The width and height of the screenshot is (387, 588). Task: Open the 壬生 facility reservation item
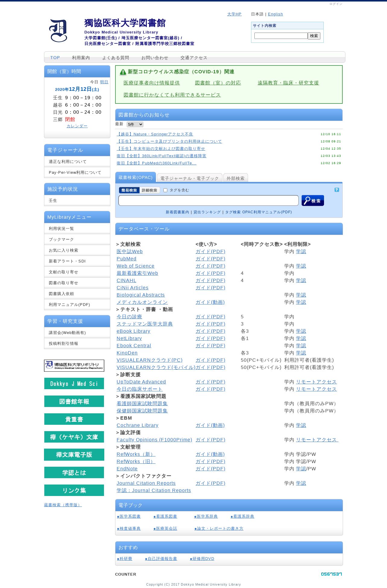77,201
